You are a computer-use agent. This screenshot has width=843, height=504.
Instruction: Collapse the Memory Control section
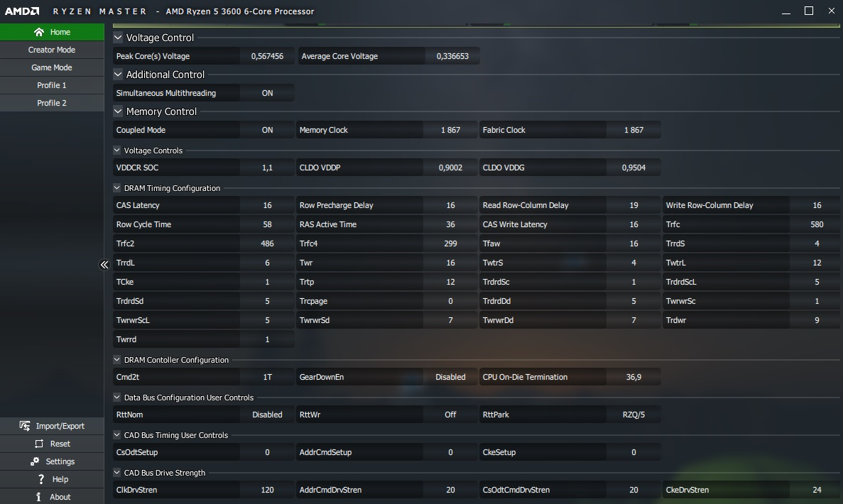coord(118,111)
